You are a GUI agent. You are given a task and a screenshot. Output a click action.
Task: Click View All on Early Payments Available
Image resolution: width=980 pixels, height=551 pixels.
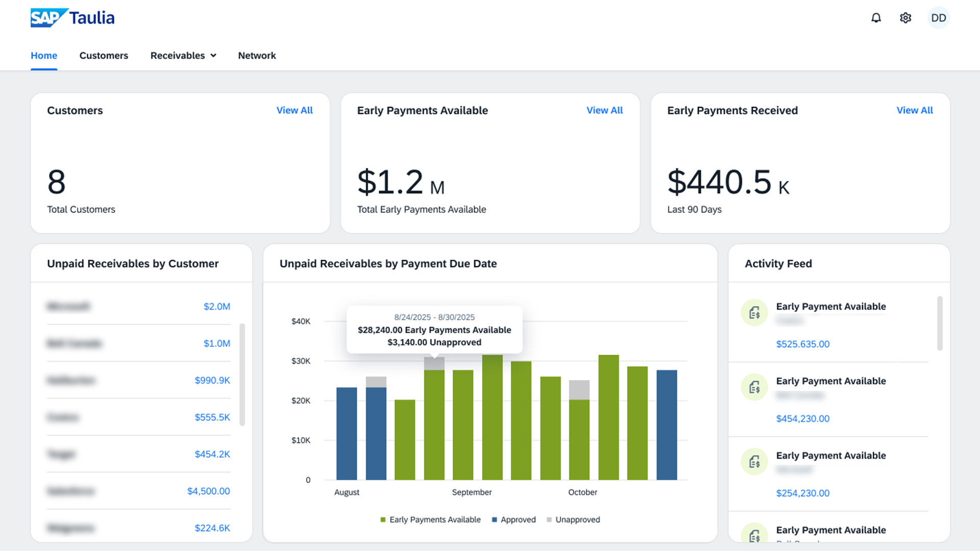604,110
